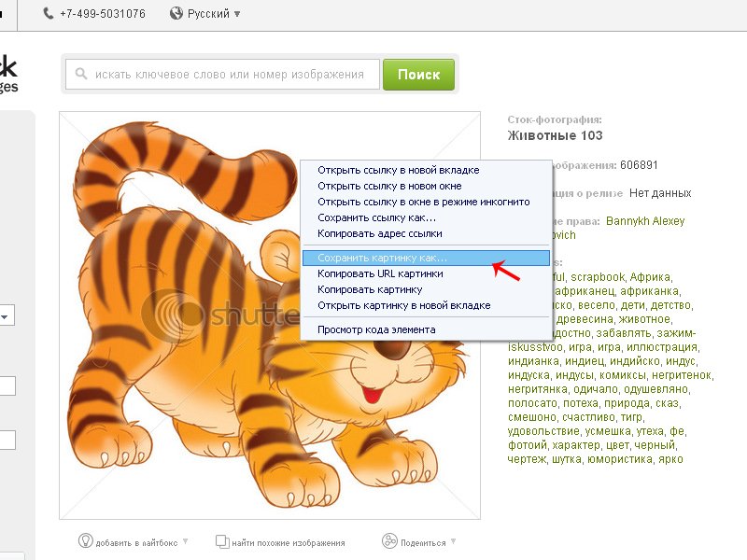Select 'Копировать URL картинки' menu entry
The image size is (747, 560).
(380, 273)
